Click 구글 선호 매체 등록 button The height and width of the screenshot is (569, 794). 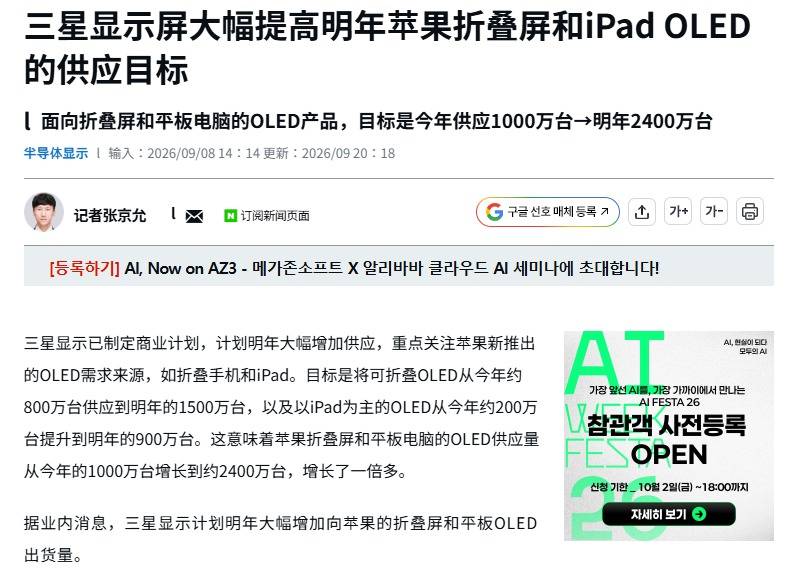point(547,212)
